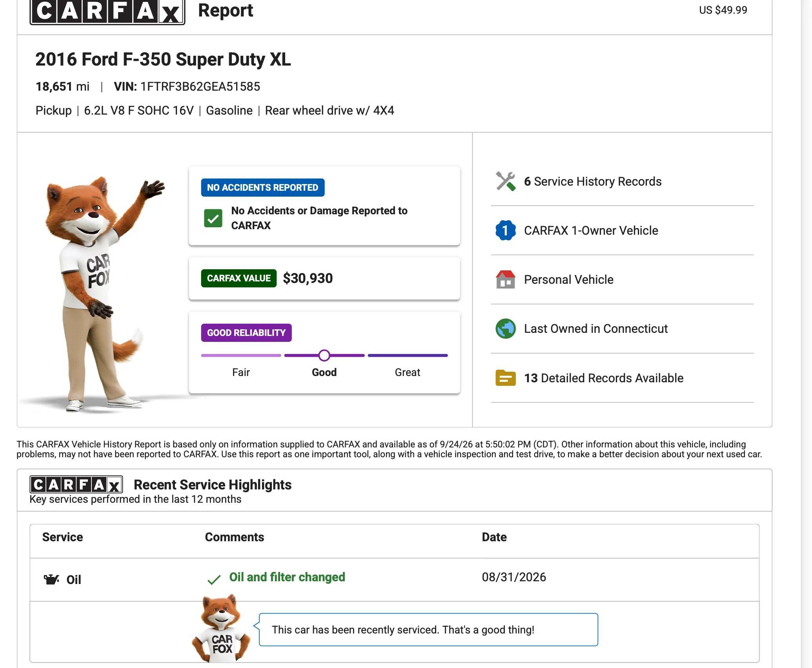Click the green checkmark beside Oil and filter changed
The image size is (812, 668).
pos(214,579)
